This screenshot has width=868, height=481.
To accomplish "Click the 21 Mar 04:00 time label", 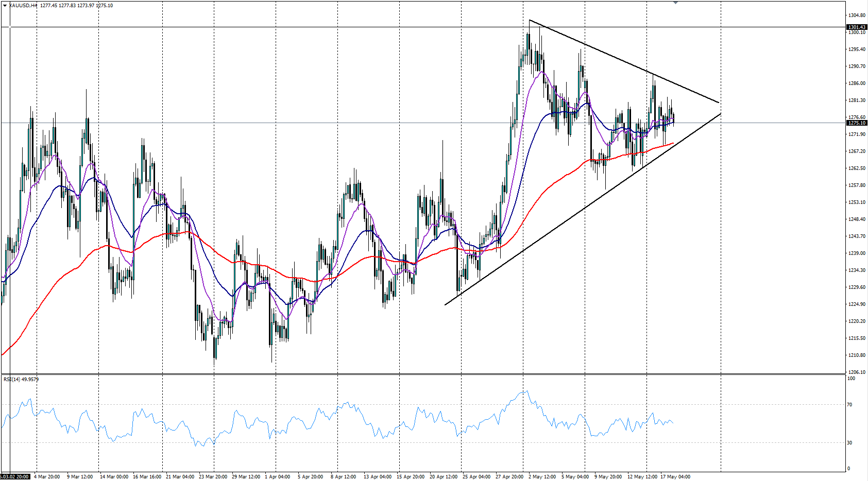I will 180,477.
